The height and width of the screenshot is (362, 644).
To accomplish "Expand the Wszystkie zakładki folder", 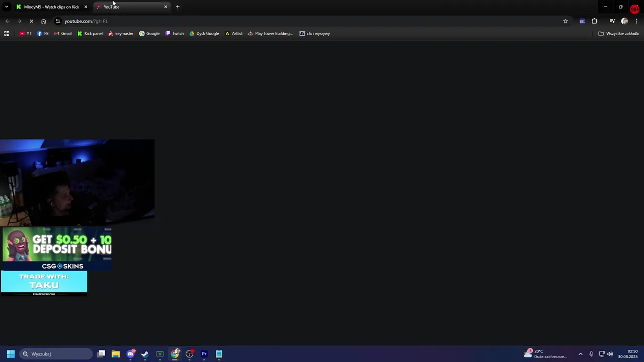I will [619, 34].
